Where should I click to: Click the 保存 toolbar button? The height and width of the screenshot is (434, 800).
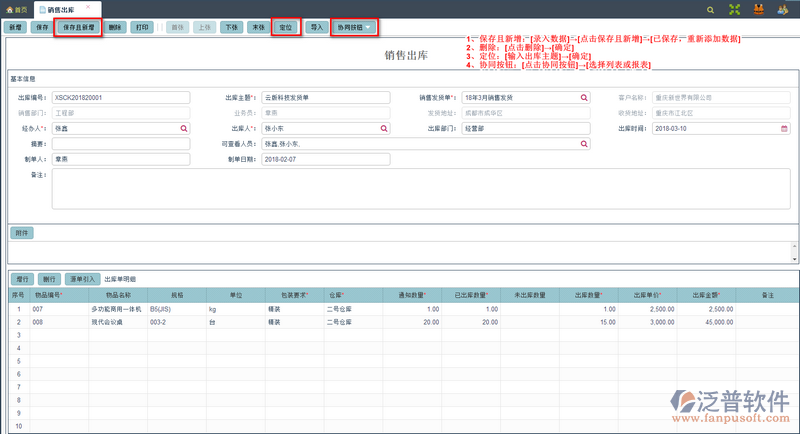pyautogui.click(x=42, y=28)
